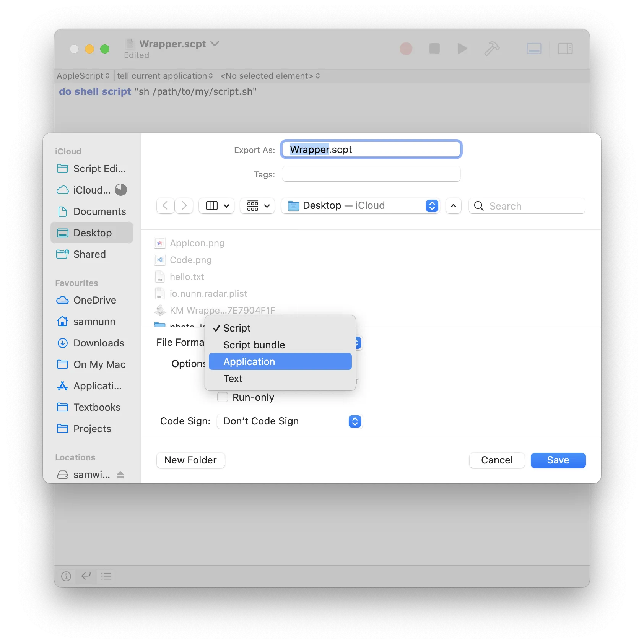This screenshot has height=644, width=644.
Task: Save the exported script
Action: pos(558,460)
